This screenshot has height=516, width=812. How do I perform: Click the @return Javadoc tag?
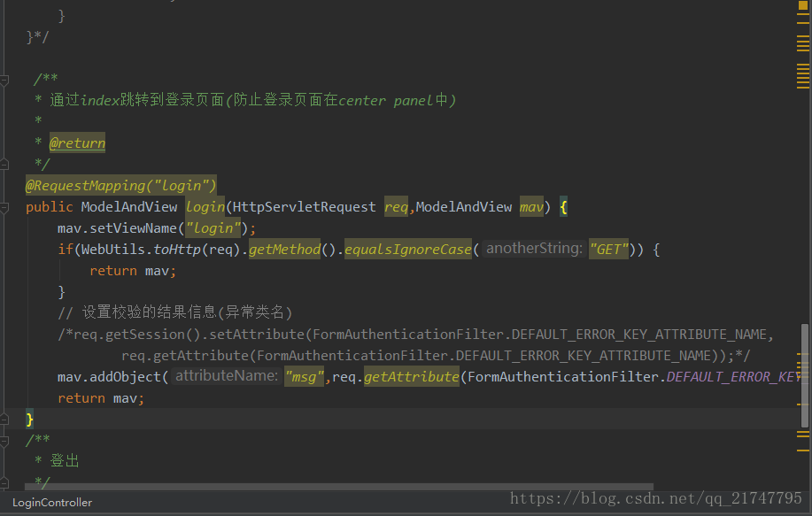pos(77,143)
